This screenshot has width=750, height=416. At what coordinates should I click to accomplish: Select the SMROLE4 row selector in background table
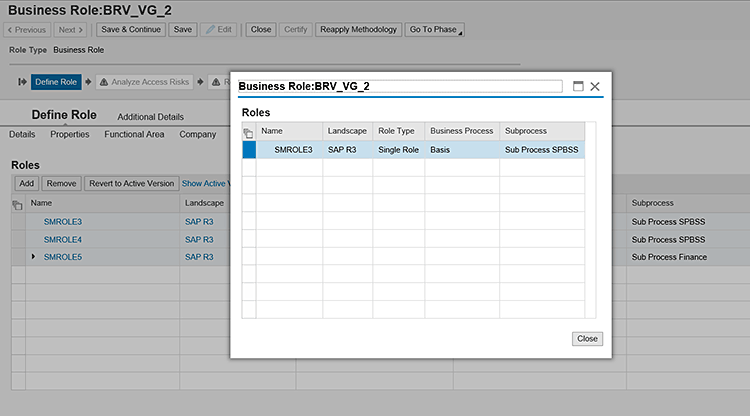pos(17,240)
